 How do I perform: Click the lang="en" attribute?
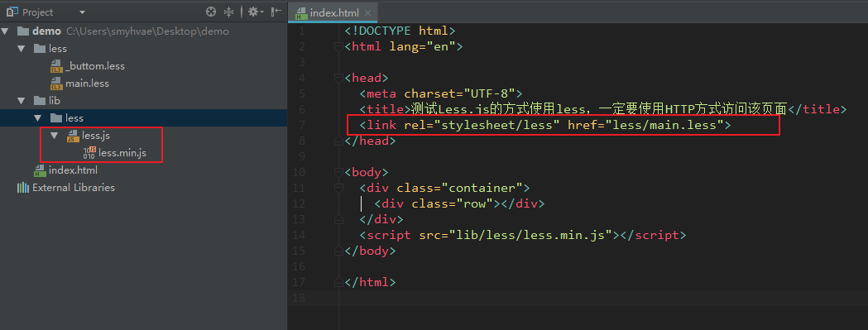(x=422, y=46)
